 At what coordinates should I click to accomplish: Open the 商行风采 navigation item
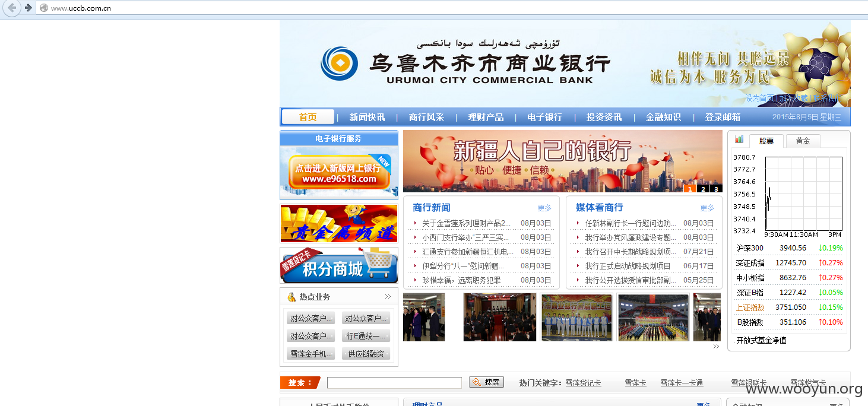(x=426, y=118)
